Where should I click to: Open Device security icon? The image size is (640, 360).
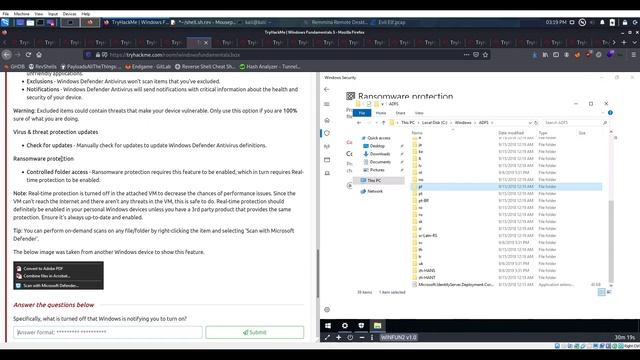[x=327, y=173]
